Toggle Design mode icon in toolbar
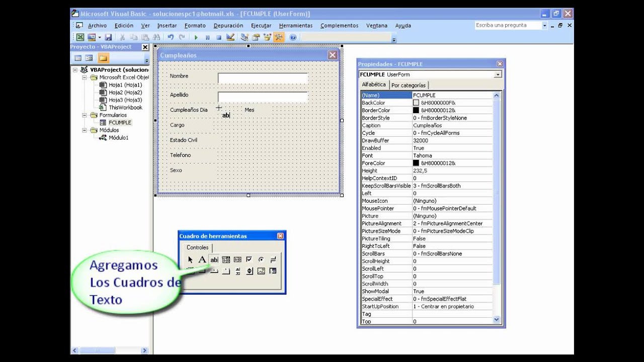Image resolution: width=644 pixels, height=362 pixels. [230, 37]
